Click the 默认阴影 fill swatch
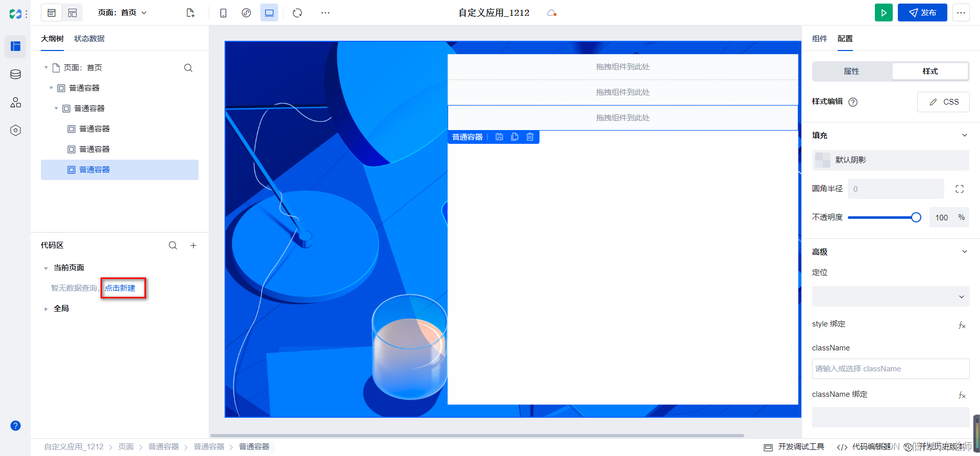This screenshot has width=980, height=456. pos(823,160)
